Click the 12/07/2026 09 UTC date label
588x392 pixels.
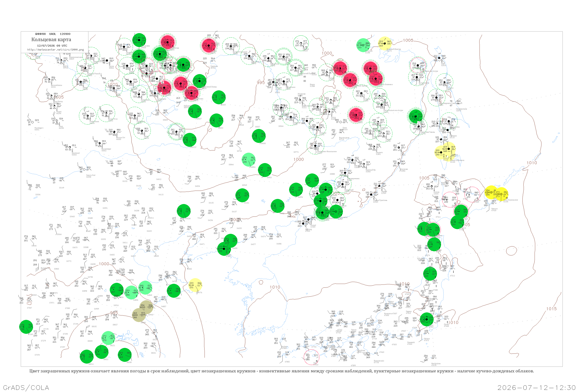coord(52,46)
